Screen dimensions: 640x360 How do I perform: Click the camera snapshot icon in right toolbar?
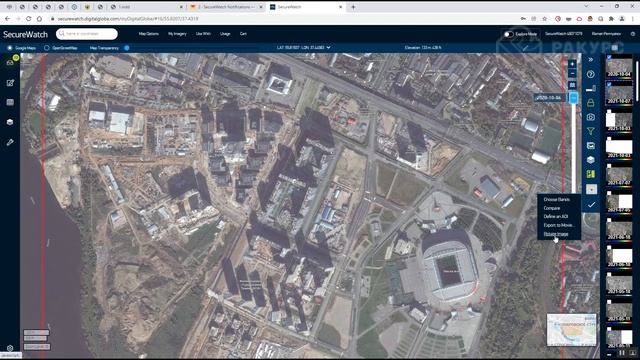591,117
